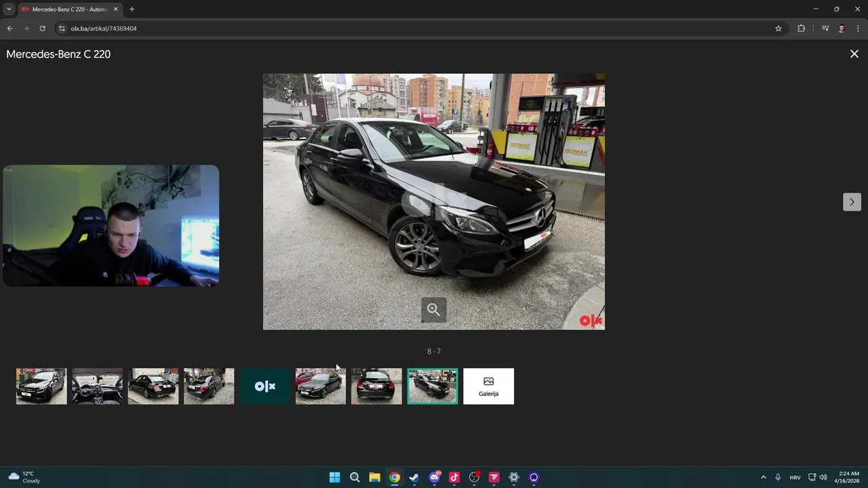The width and height of the screenshot is (868, 488).
Task: Open File Explorer from taskbar
Action: [x=374, y=477]
